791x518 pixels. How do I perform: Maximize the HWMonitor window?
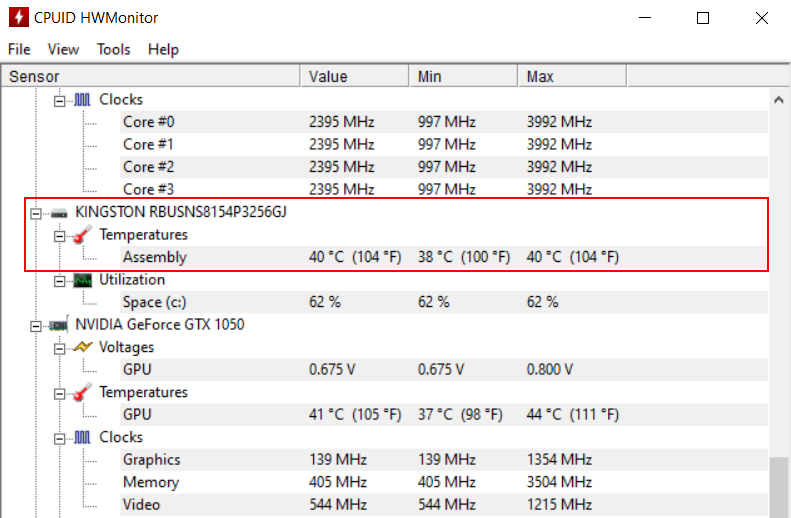[x=703, y=18]
